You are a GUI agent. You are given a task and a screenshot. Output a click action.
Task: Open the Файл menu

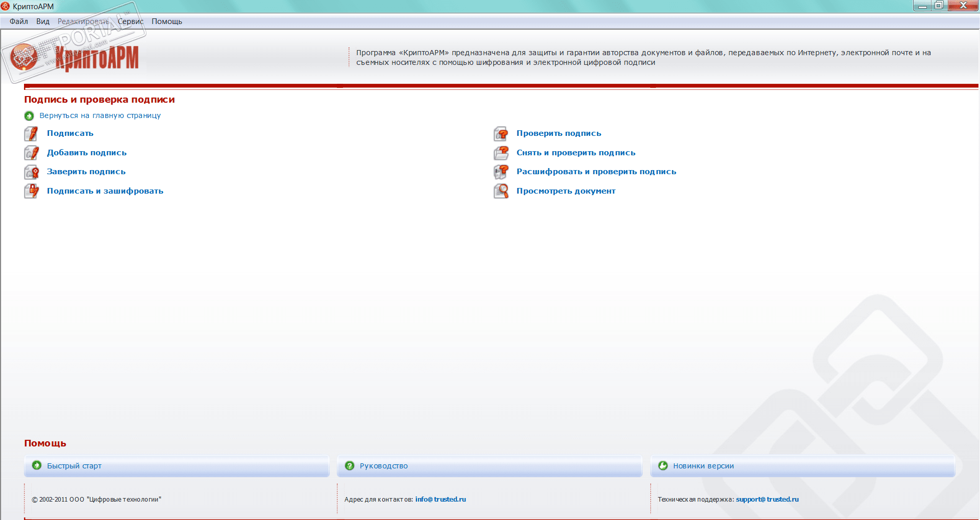click(x=19, y=21)
